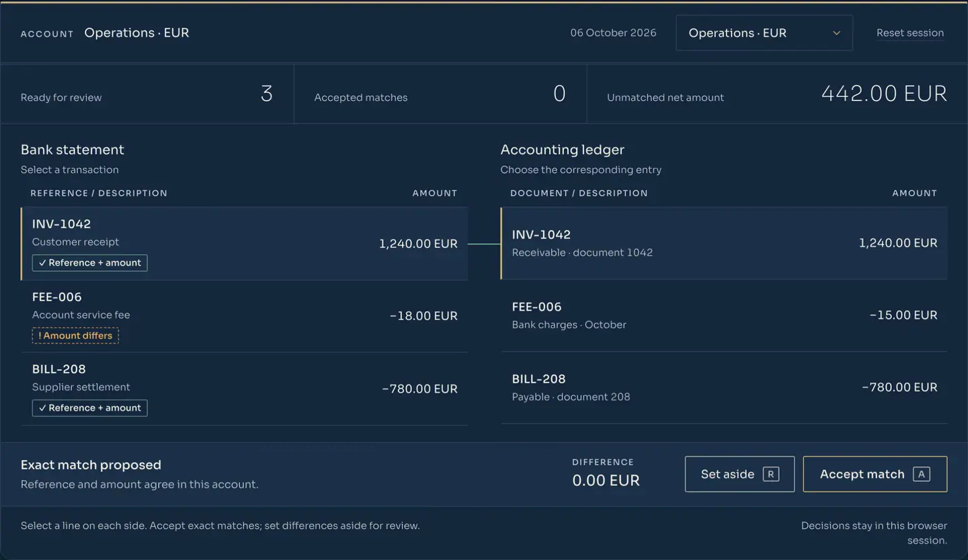Select bank transaction INV-1042 Customer receipt
The width and height of the screenshot is (968, 560).
click(244, 243)
